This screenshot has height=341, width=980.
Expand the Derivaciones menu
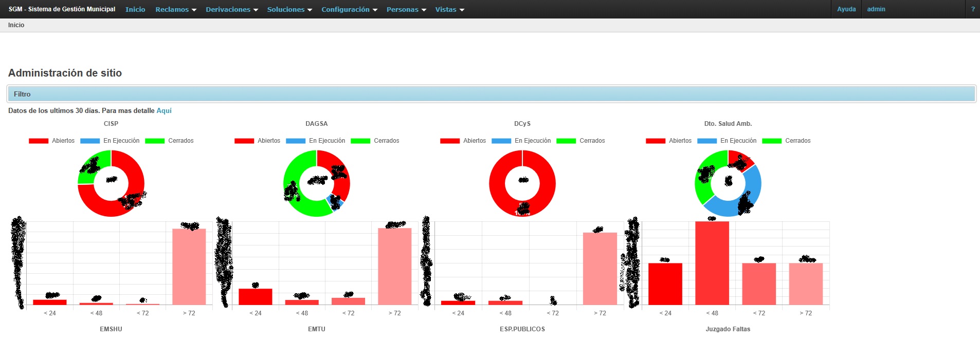coord(231,9)
